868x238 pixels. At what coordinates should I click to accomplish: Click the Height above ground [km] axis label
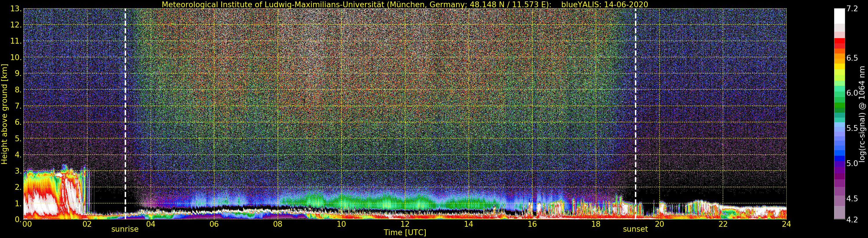coord(4,114)
